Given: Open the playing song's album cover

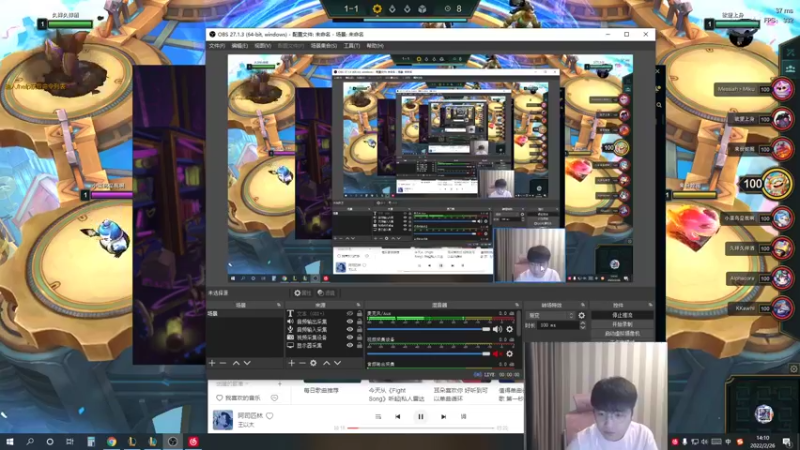Looking at the screenshot, I should click(x=222, y=420).
